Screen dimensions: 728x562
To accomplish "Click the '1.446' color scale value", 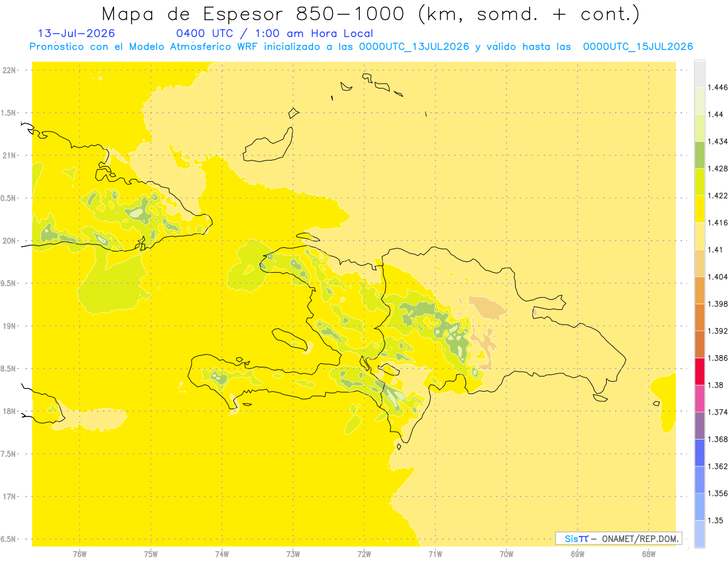I will (718, 87).
